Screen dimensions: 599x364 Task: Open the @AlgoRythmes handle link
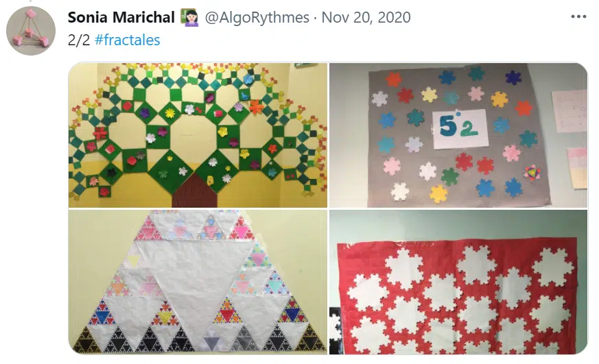tap(257, 17)
